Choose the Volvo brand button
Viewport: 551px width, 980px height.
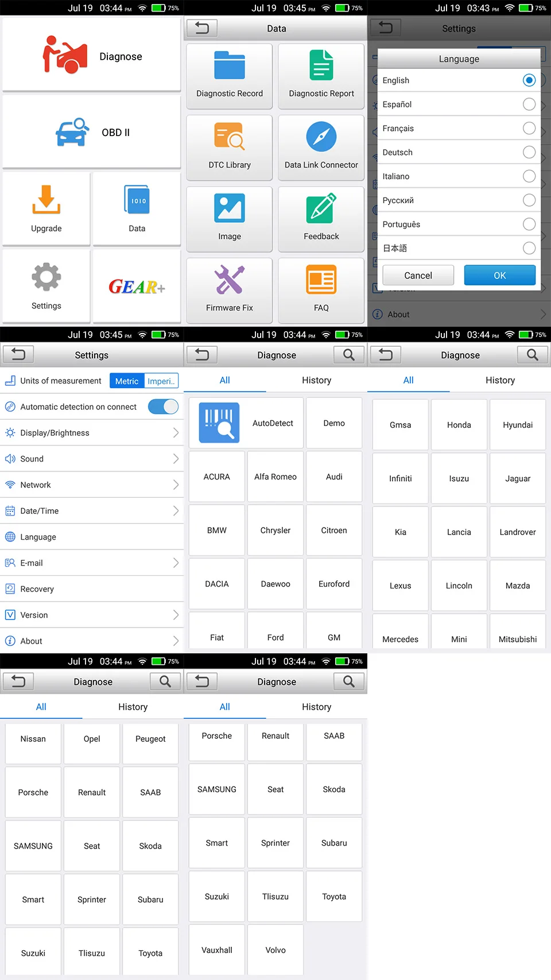[x=275, y=950]
